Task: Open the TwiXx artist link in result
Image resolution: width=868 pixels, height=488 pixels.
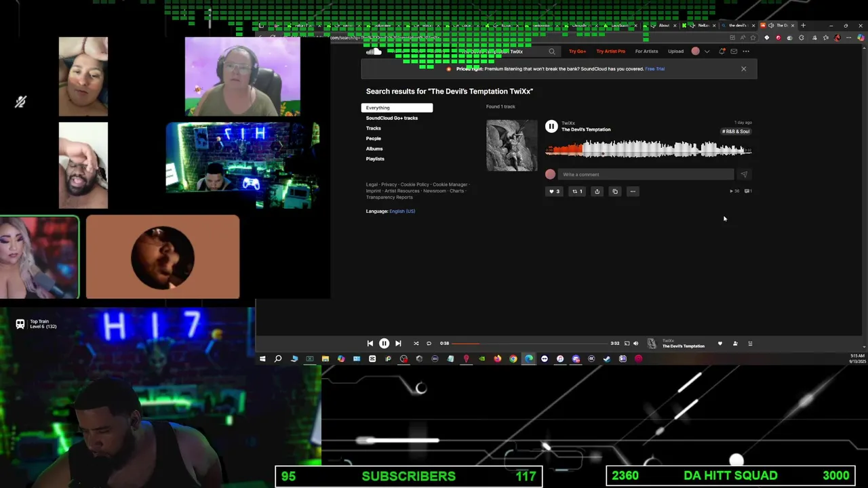Action: pos(568,123)
